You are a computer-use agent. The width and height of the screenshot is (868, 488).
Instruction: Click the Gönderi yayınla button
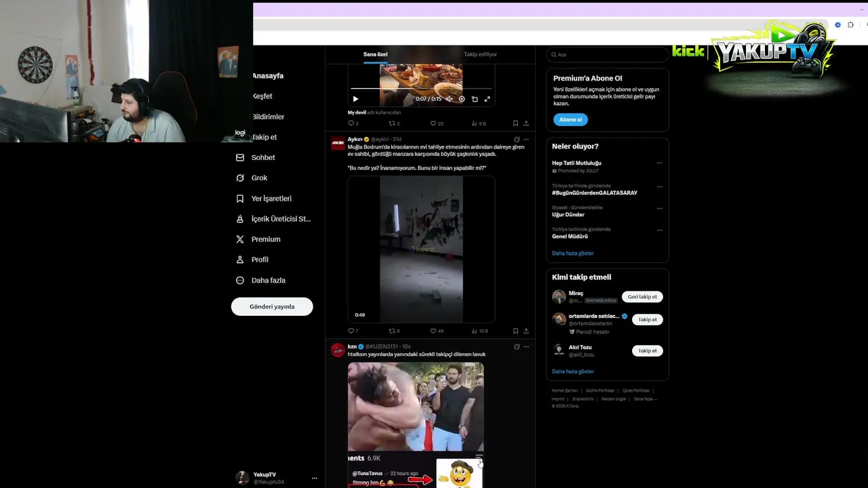point(272,306)
